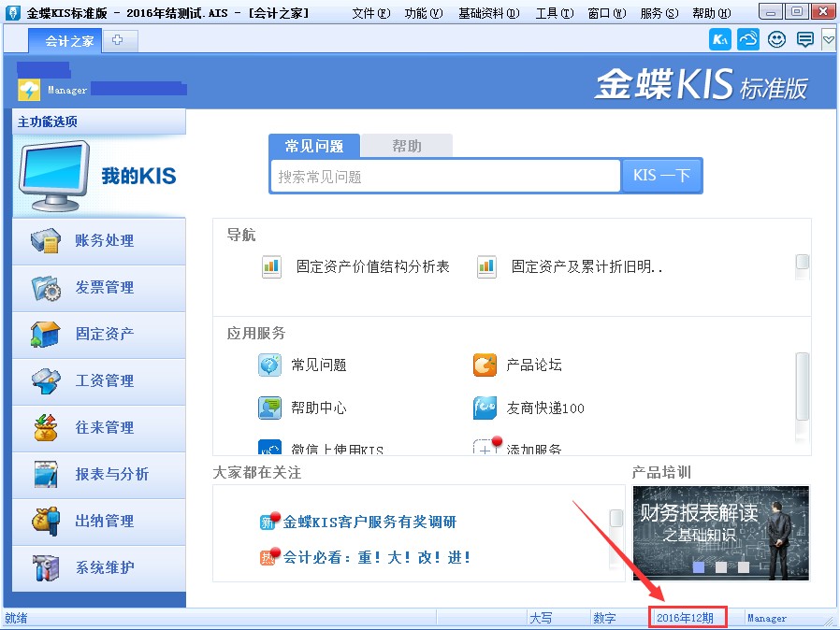This screenshot has height=630, width=840.
Task: Open the 基础资料 menu
Action: (488, 13)
